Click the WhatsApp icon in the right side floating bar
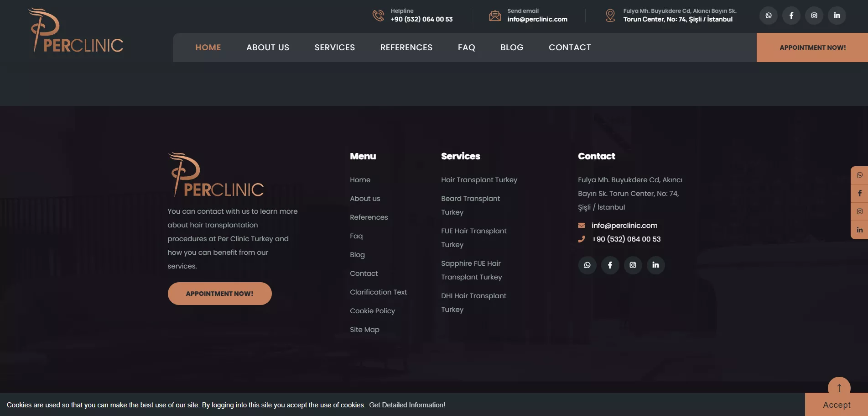The width and height of the screenshot is (868, 416). click(860, 175)
